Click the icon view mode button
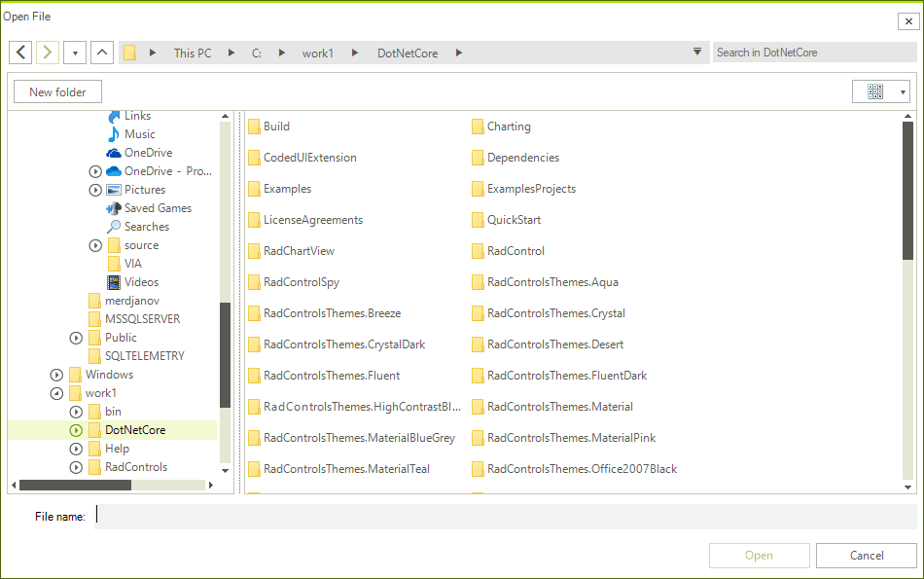This screenshot has width=924, height=579. click(x=875, y=90)
